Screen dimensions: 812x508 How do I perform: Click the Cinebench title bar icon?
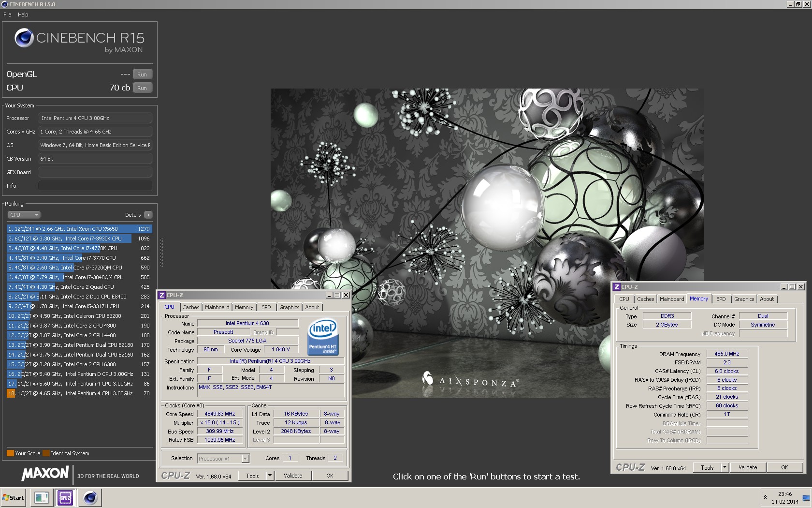tap(4, 4)
